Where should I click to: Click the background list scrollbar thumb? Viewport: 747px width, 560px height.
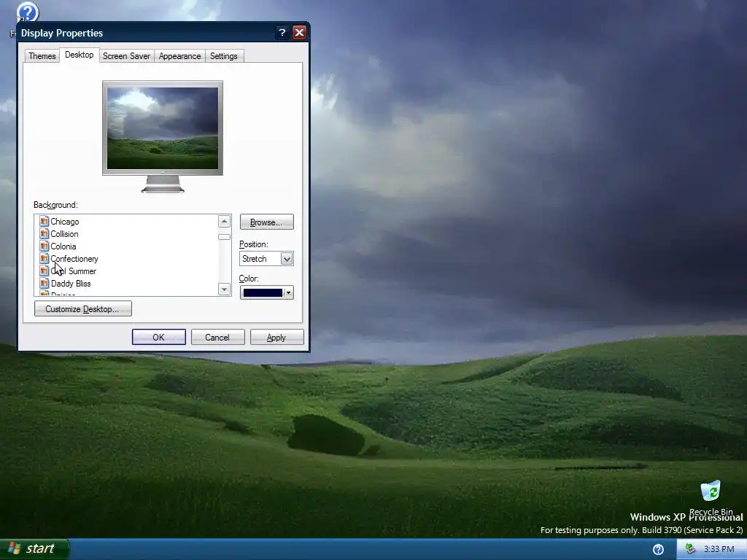pos(224,237)
